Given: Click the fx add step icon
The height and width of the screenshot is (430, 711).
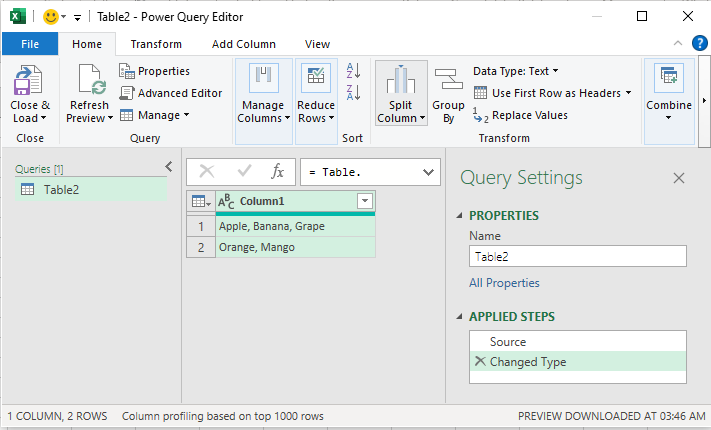Looking at the screenshot, I should 278,171.
